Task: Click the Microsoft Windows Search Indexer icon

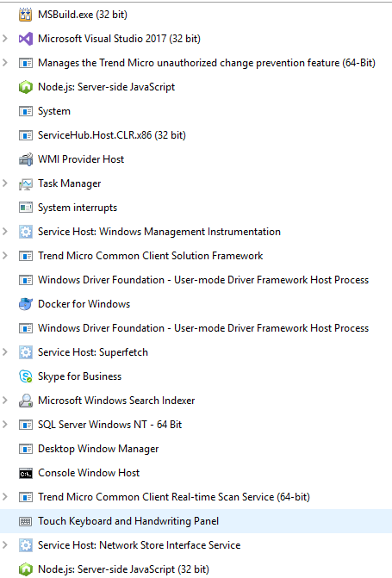Action: pyautogui.click(x=26, y=401)
